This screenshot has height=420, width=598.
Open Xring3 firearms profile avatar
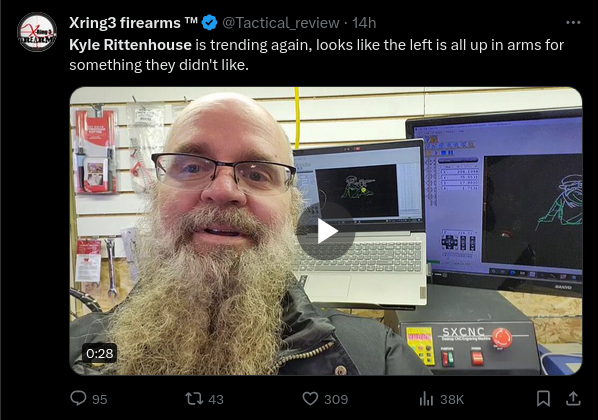[37, 32]
